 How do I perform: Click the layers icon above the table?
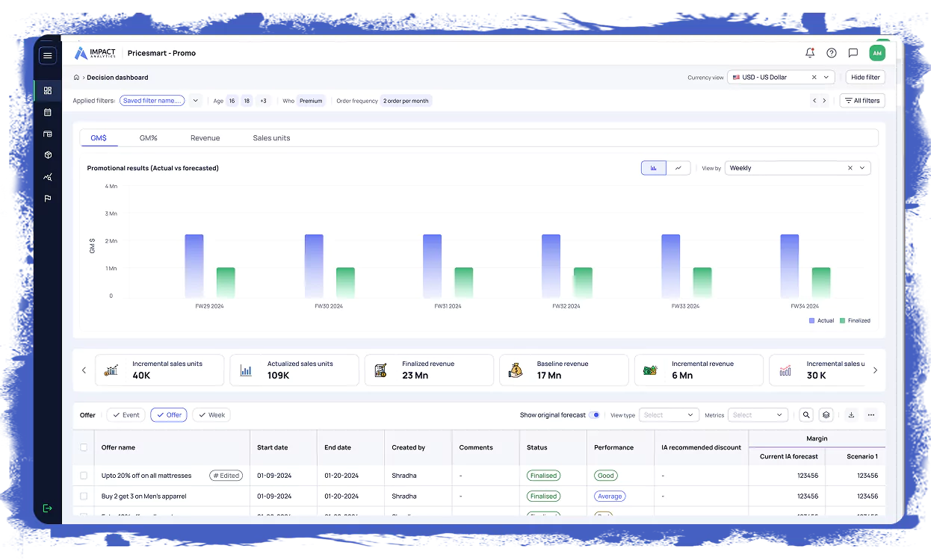coord(826,415)
